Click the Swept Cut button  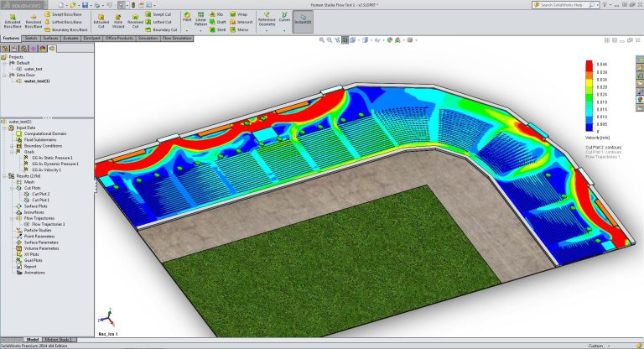click(x=158, y=15)
